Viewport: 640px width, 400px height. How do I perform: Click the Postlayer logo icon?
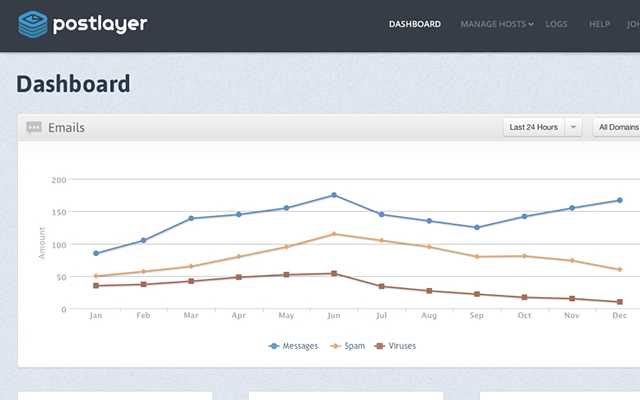(x=31, y=24)
